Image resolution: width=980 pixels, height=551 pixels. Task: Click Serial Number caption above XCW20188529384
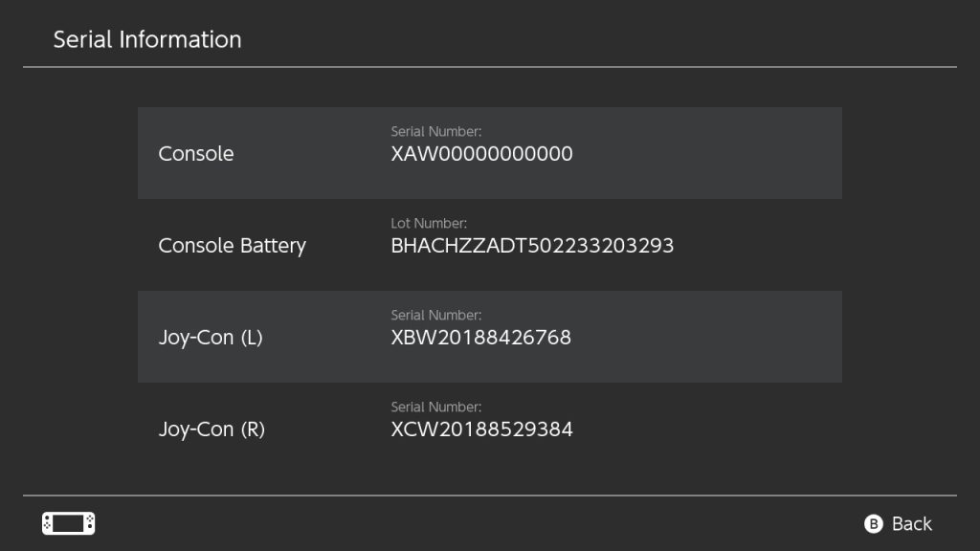click(x=435, y=407)
